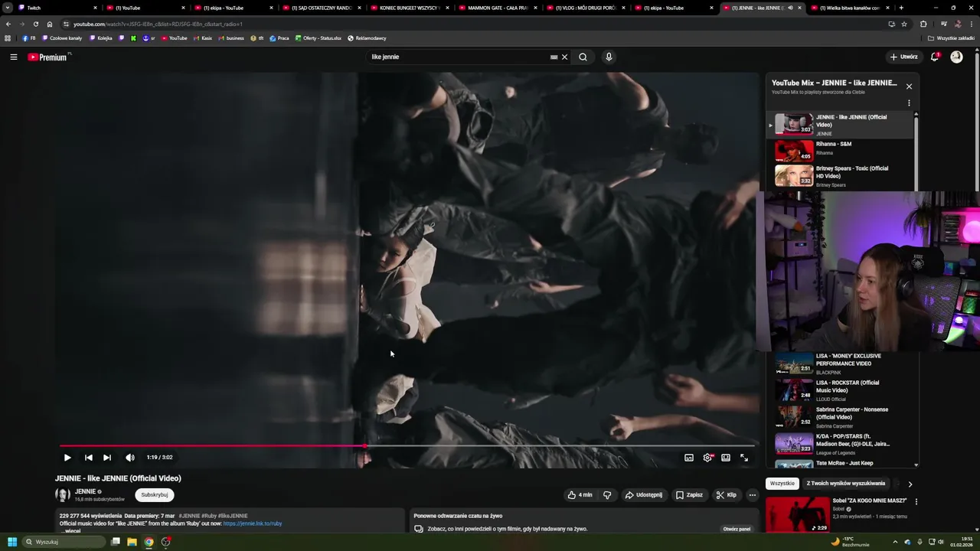This screenshot has width=980, height=551.
Task: Bookmark this page with the star
Action: click(x=904, y=24)
